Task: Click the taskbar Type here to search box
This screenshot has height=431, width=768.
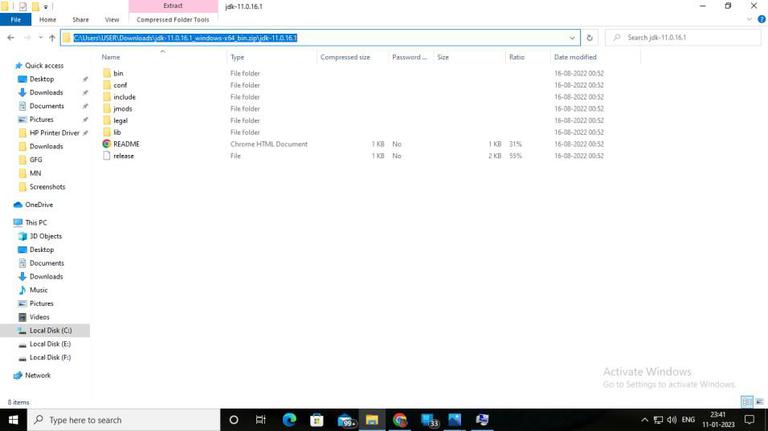Action: coord(123,420)
